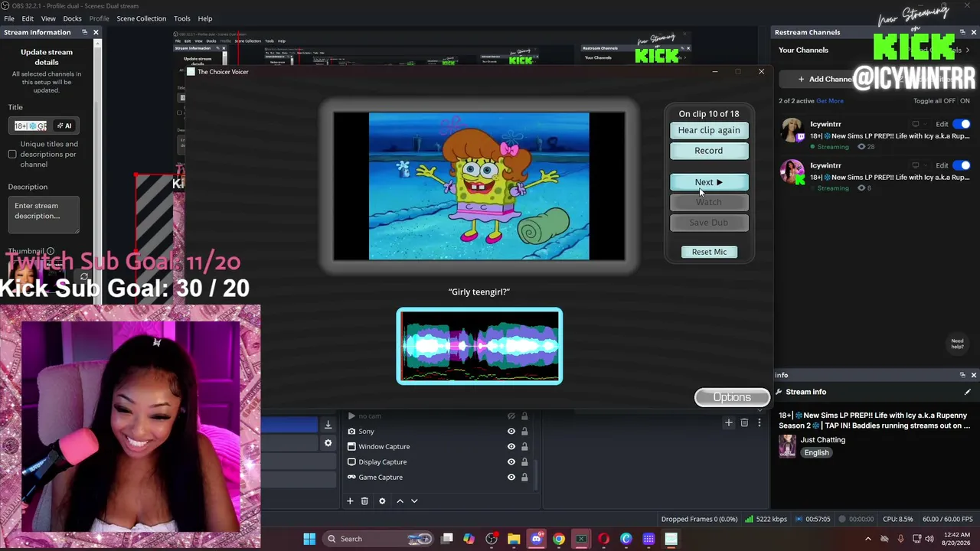Image resolution: width=980 pixels, height=551 pixels.
Task: Go to Next clip
Action: click(x=709, y=182)
